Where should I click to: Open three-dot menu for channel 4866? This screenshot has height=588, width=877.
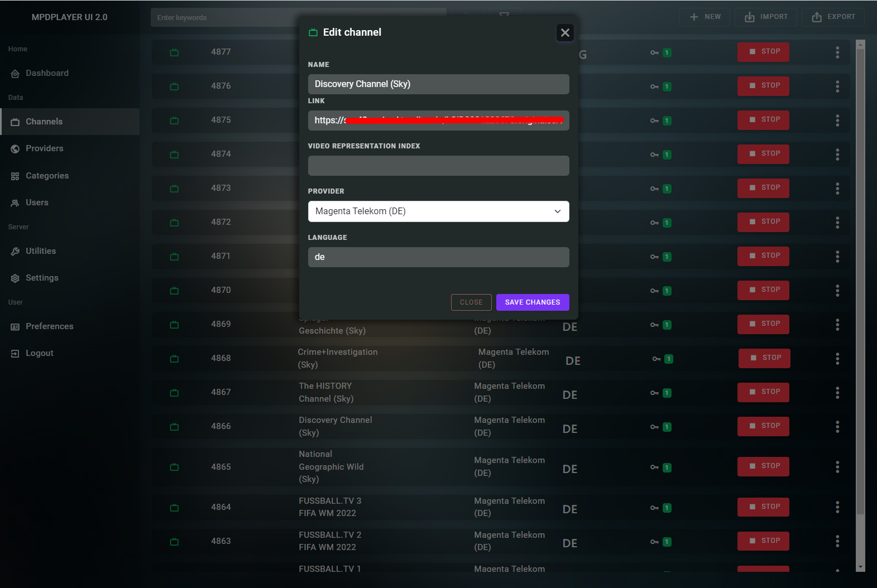click(837, 427)
